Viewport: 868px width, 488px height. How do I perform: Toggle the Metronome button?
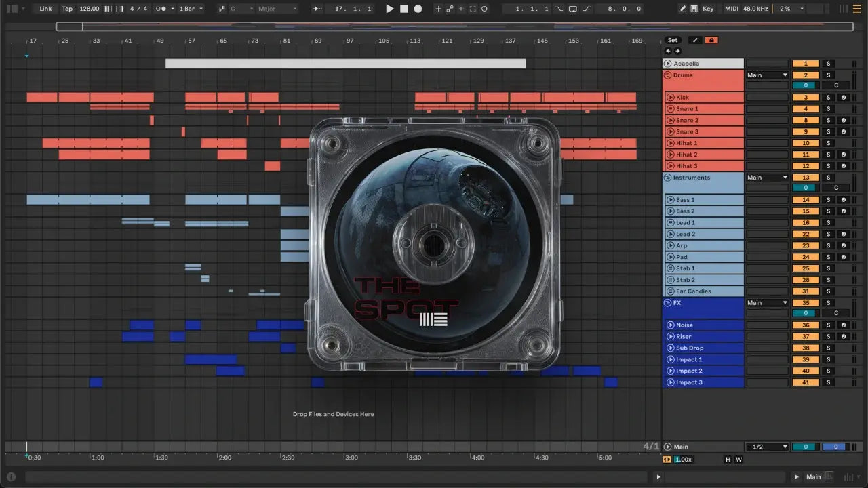(x=161, y=9)
